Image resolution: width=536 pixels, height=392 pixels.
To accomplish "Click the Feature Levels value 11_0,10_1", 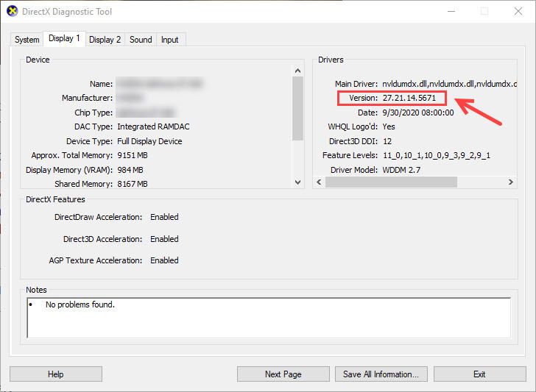I will point(437,155).
